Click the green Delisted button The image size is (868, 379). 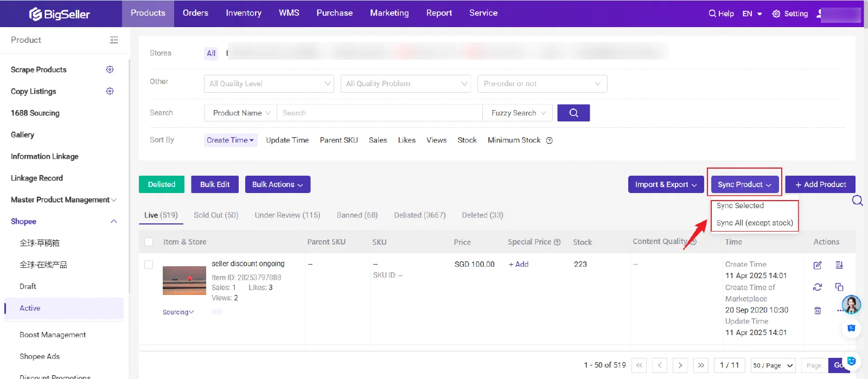pos(162,184)
